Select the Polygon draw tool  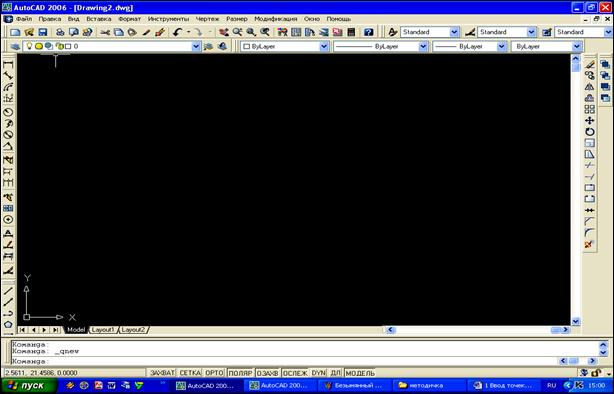pyautogui.click(x=8, y=324)
